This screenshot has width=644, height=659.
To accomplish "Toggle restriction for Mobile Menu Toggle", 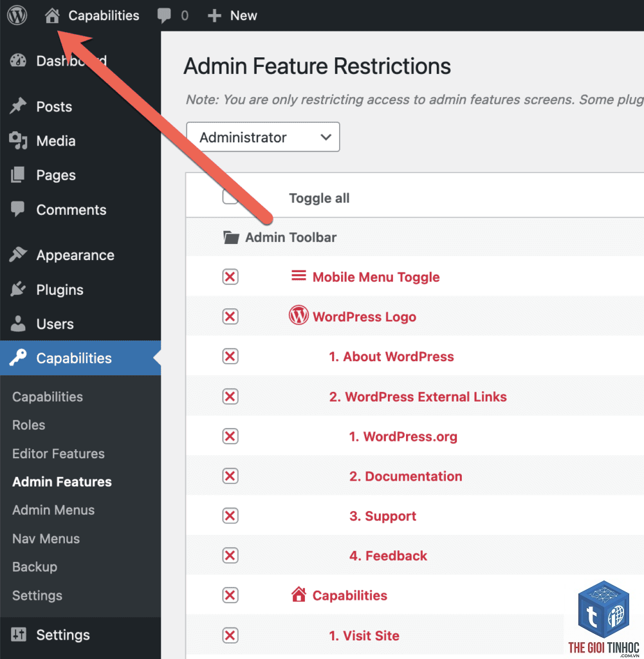I will tap(230, 277).
